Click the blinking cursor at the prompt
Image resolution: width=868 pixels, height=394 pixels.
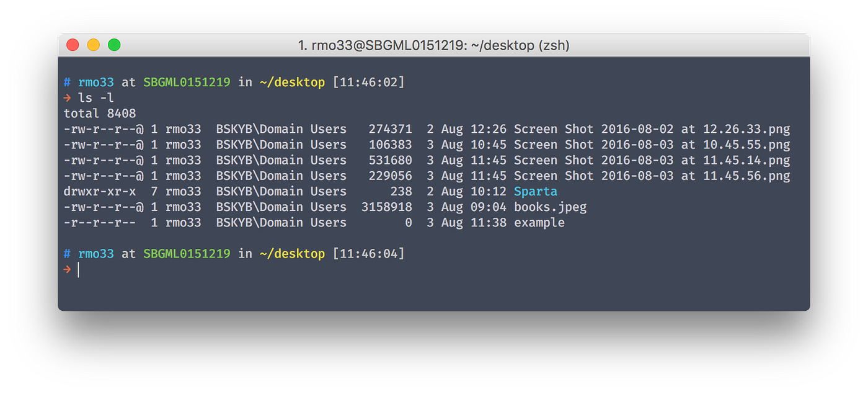[x=78, y=269]
